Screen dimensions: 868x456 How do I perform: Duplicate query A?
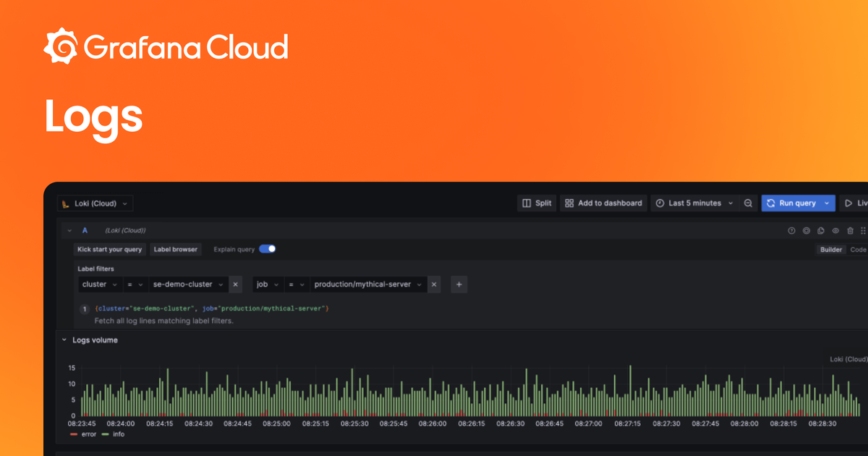point(821,230)
